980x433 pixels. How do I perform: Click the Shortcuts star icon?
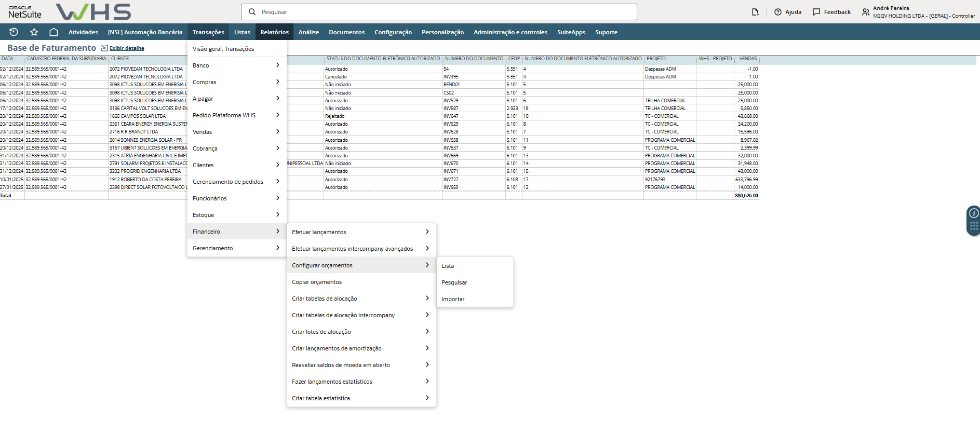[x=34, y=32]
